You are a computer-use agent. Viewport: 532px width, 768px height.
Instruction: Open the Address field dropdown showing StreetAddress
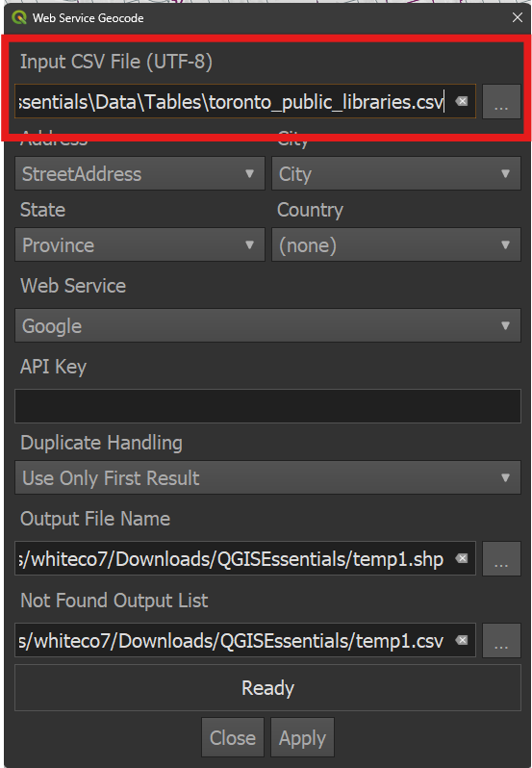[x=139, y=173]
